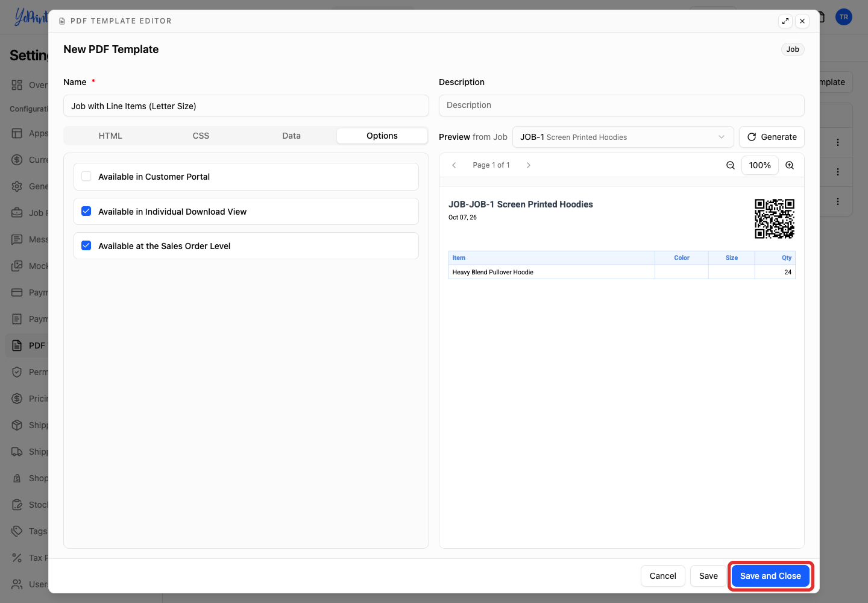Open first row three-dot menu
Image resolution: width=868 pixels, height=603 pixels.
[838, 142]
